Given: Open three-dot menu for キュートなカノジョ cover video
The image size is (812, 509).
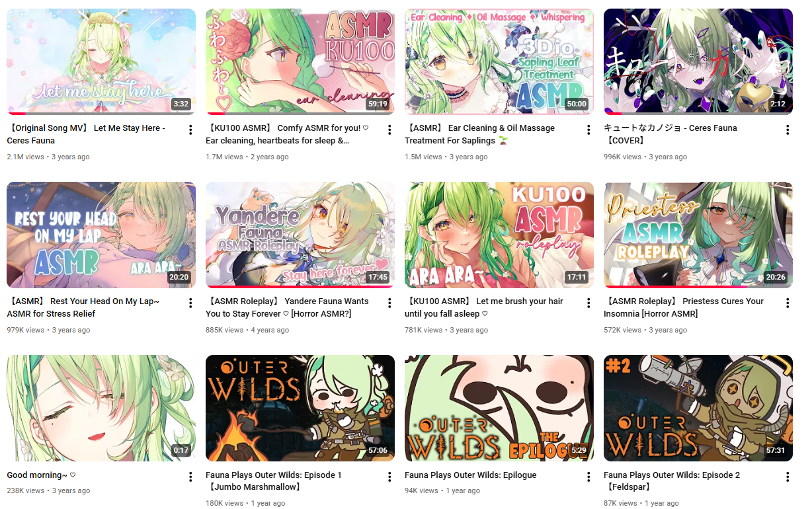Looking at the screenshot, I should click(788, 130).
